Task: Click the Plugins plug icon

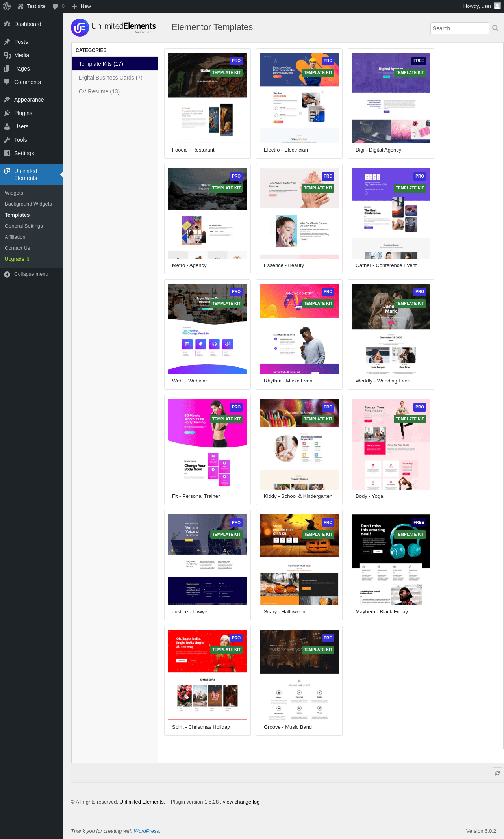Action: coord(7,113)
